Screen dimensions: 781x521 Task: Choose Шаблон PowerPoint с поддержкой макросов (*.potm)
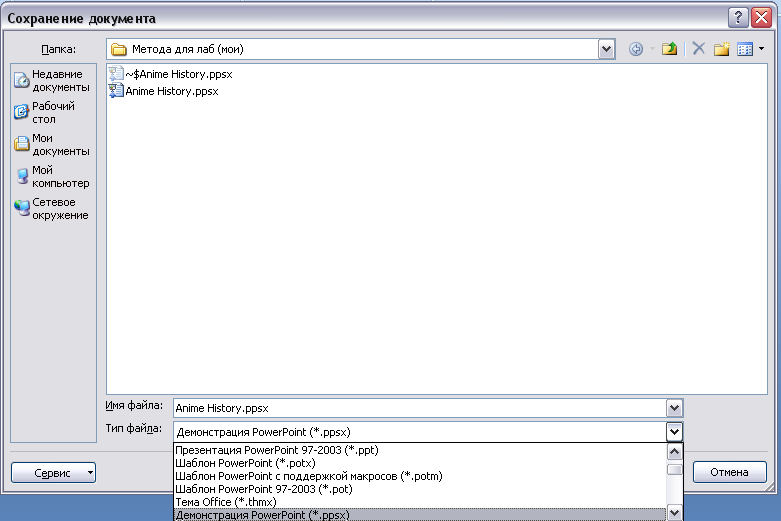[x=420, y=476]
